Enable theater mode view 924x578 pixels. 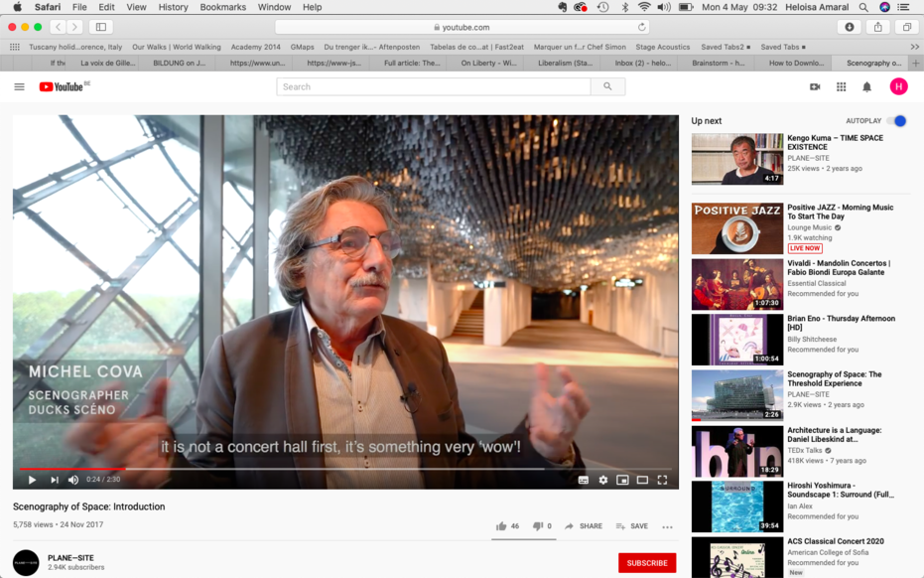642,480
